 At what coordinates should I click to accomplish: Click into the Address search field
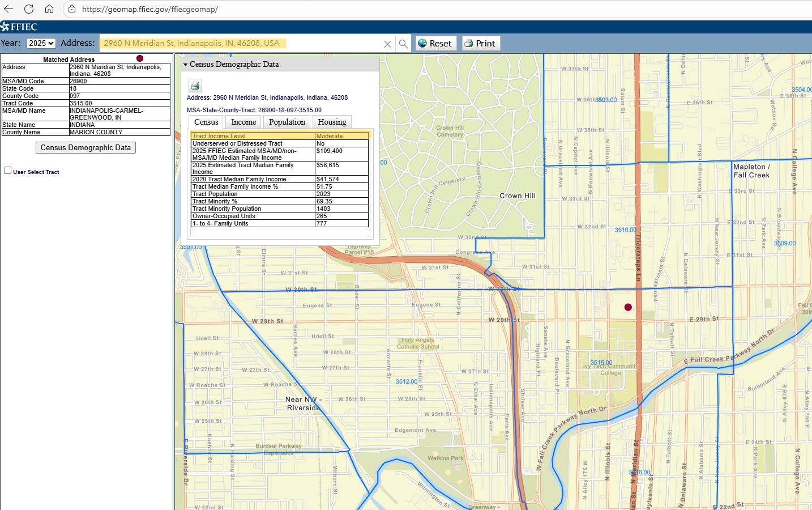pos(238,43)
